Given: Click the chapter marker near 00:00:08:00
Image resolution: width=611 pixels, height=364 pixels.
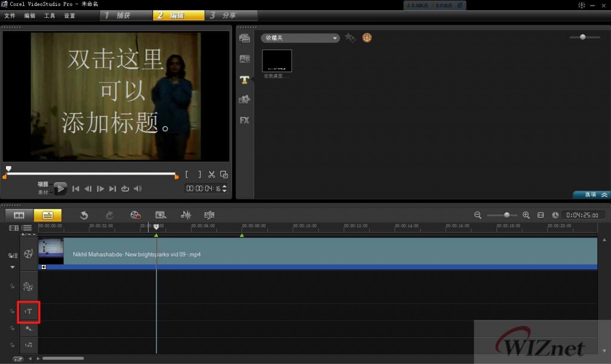Looking at the screenshot, I should point(242,235).
